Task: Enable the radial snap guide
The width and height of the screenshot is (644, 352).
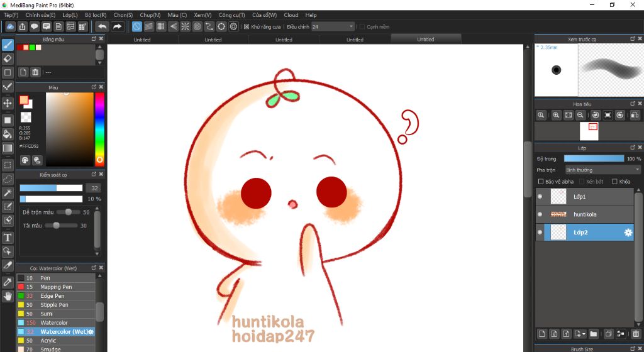Action: click(186, 26)
